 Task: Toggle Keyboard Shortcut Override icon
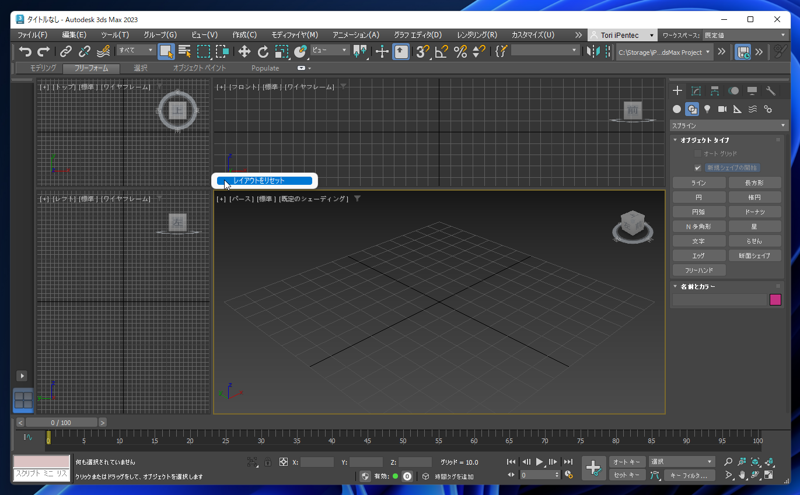401,51
